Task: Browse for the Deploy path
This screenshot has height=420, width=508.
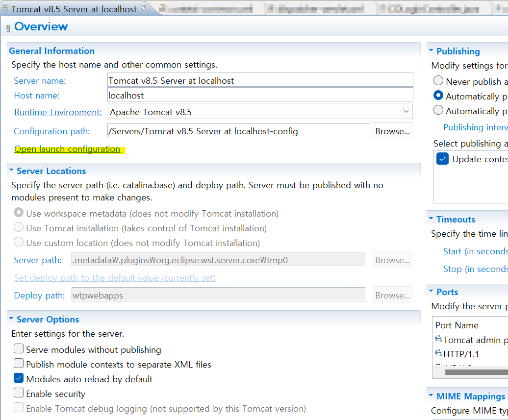Action: (392, 295)
